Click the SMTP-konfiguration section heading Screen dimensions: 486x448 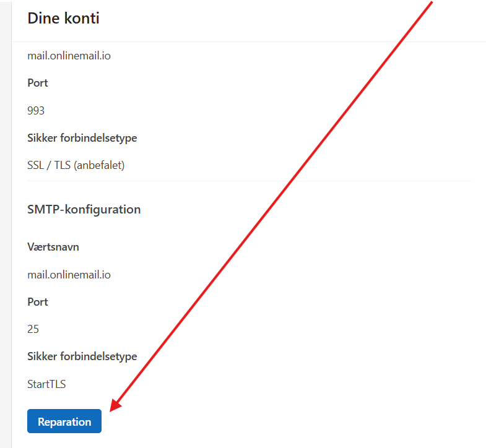click(84, 210)
